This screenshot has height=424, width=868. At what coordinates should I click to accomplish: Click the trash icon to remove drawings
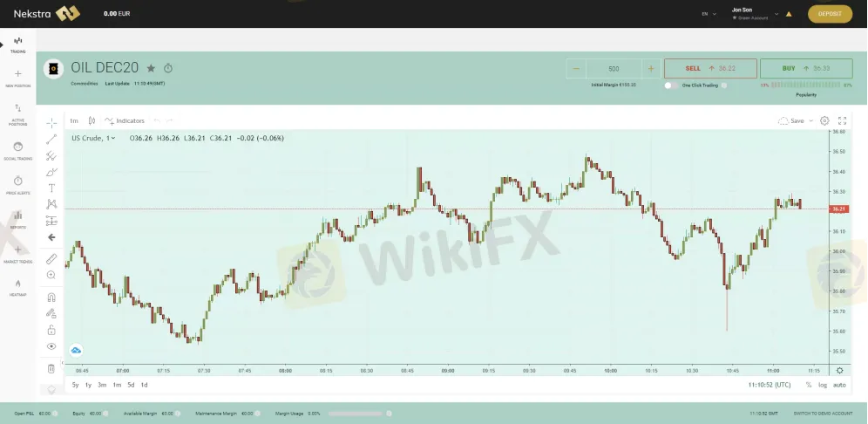click(51, 369)
